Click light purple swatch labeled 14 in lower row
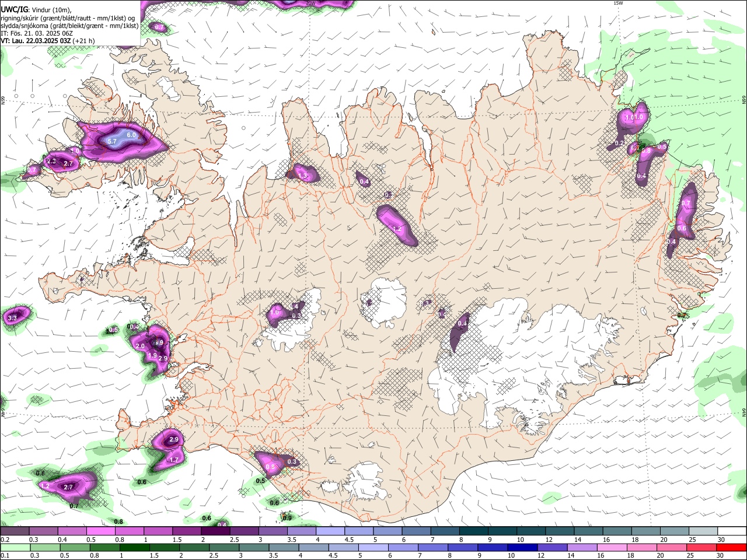747x560 pixels. coord(582,547)
